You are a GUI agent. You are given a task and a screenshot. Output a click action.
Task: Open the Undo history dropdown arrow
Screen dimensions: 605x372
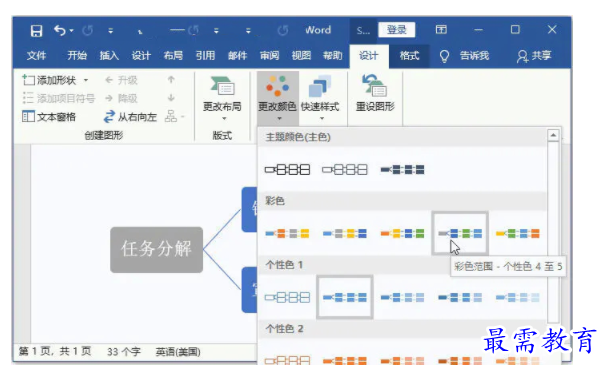tap(72, 30)
